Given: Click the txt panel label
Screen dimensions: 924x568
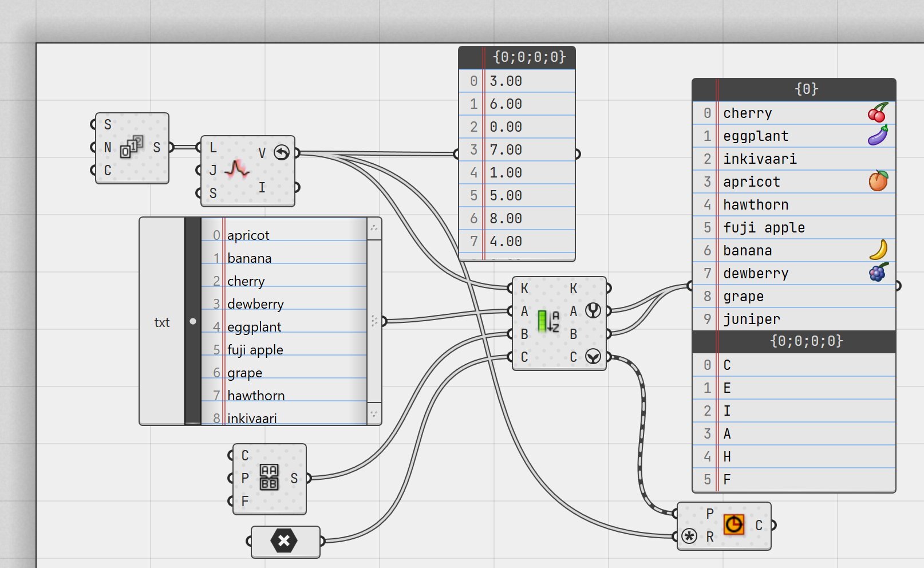Looking at the screenshot, I should coord(162,322).
